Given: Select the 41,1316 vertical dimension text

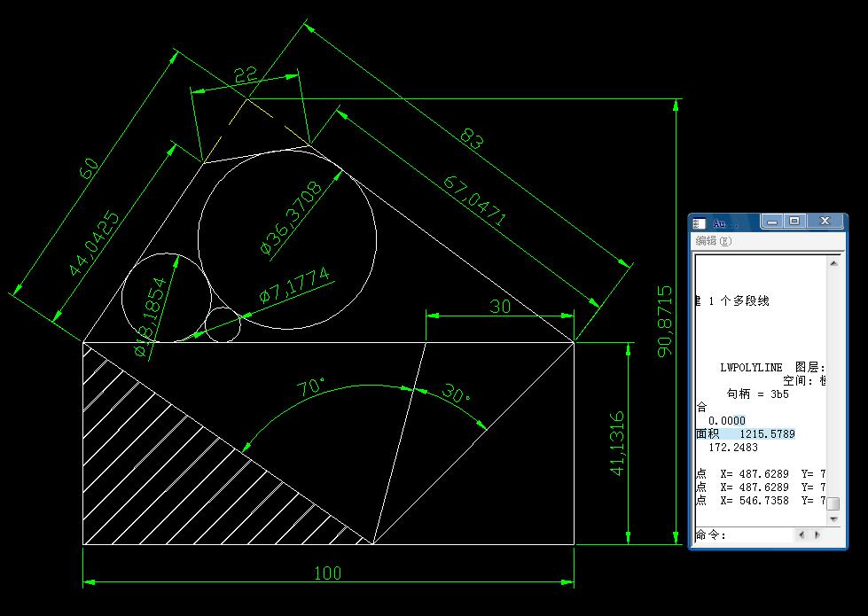Looking at the screenshot, I should pyautogui.click(x=617, y=443).
